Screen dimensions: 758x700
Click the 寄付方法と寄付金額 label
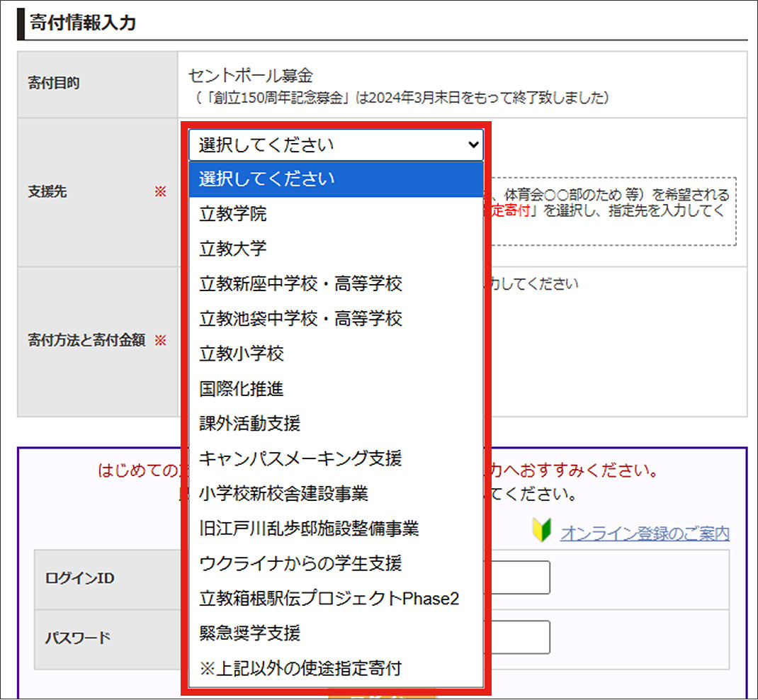pos(86,340)
